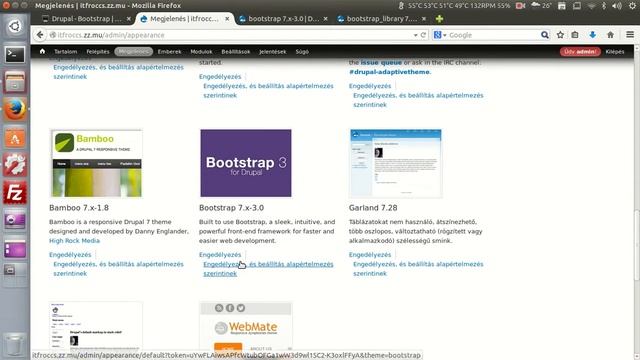The height and width of the screenshot is (360, 640).
Task: Bookmark this page with the star icon
Action: (560, 35)
